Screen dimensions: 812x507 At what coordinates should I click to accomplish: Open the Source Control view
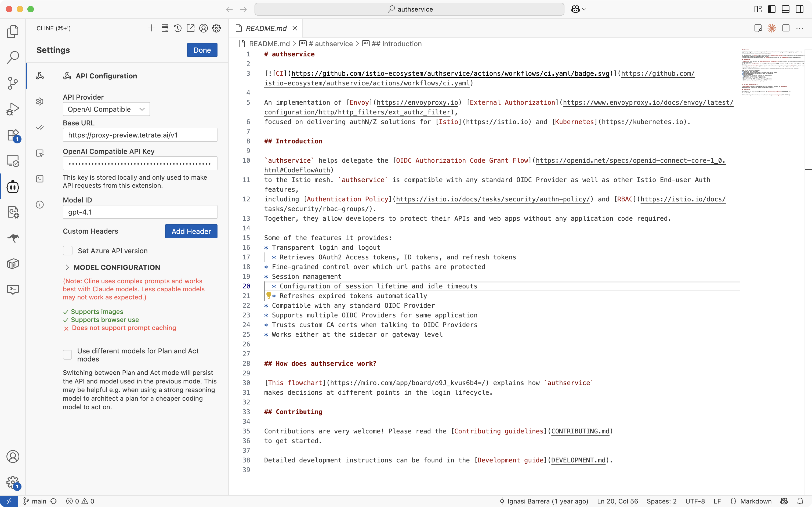(x=13, y=83)
